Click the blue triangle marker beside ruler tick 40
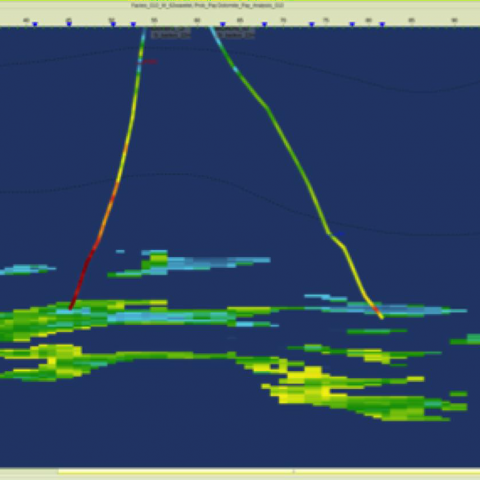The height and width of the screenshot is (480, 480). [x=35, y=24]
